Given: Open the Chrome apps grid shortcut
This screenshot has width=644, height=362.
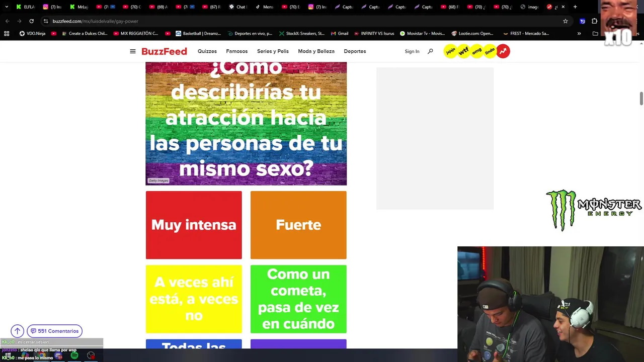Looking at the screenshot, I should click(x=7, y=34).
